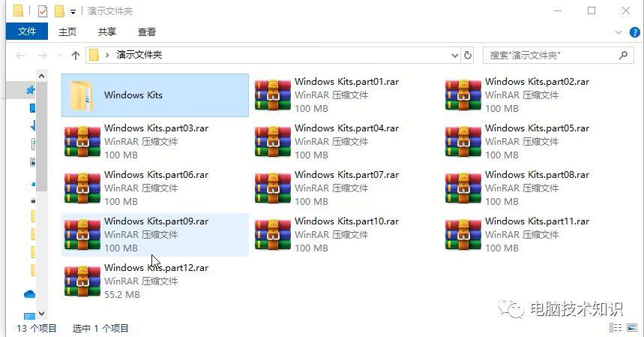Viewport: 644px width, 337px height.
Task: Open the Help question mark icon
Action: click(x=634, y=32)
